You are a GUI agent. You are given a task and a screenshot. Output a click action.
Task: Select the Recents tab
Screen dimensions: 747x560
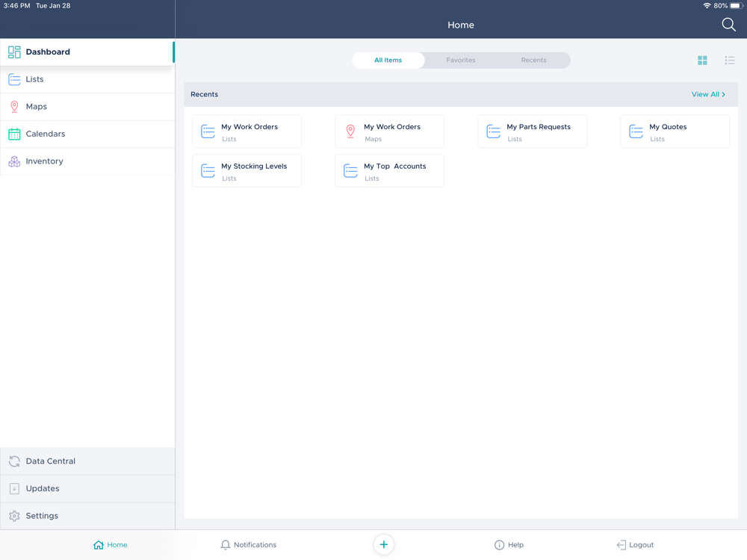pos(533,60)
